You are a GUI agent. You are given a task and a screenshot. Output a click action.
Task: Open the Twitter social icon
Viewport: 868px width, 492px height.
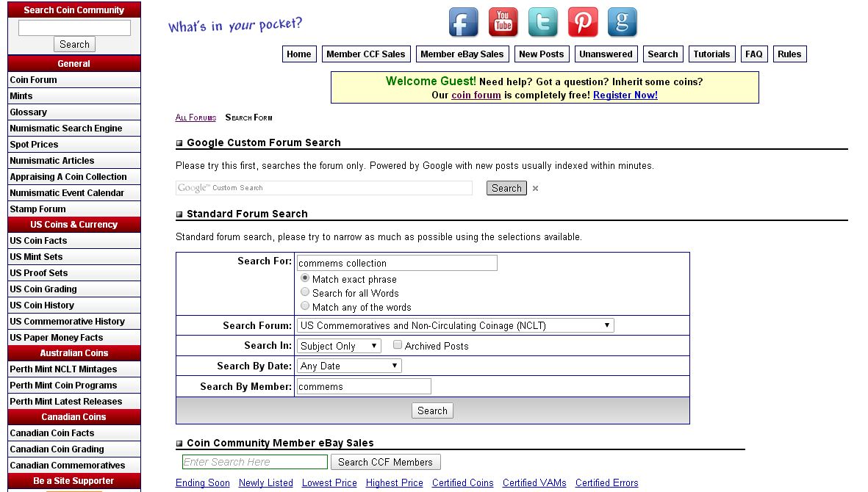[543, 22]
